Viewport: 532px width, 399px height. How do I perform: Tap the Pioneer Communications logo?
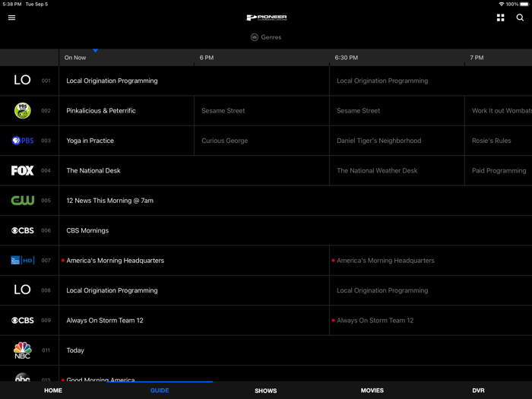pyautogui.click(x=266, y=17)
